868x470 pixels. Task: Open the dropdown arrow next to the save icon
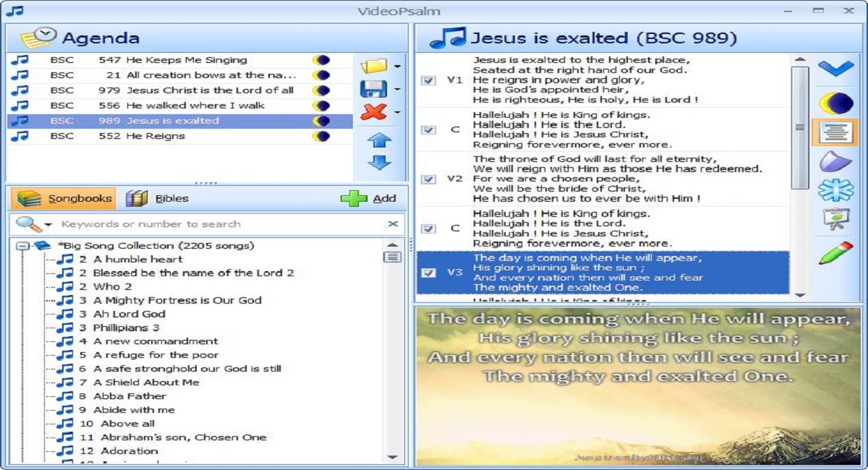tap(398, 90)
